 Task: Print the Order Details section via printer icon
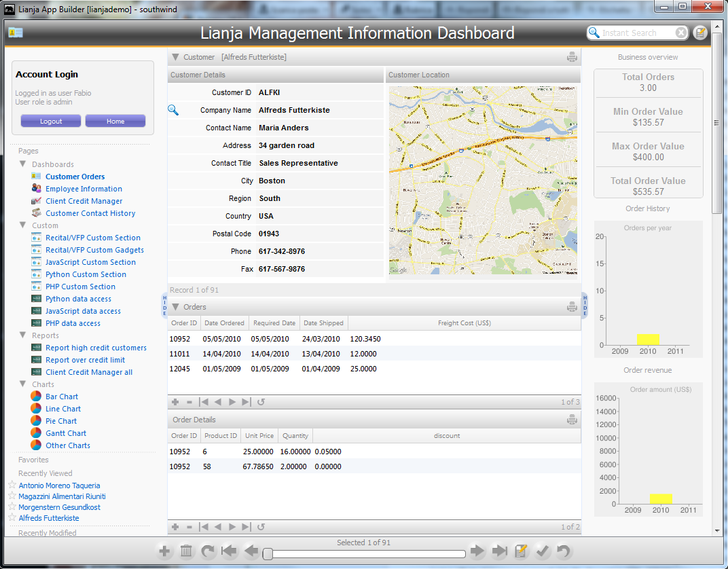572,420
